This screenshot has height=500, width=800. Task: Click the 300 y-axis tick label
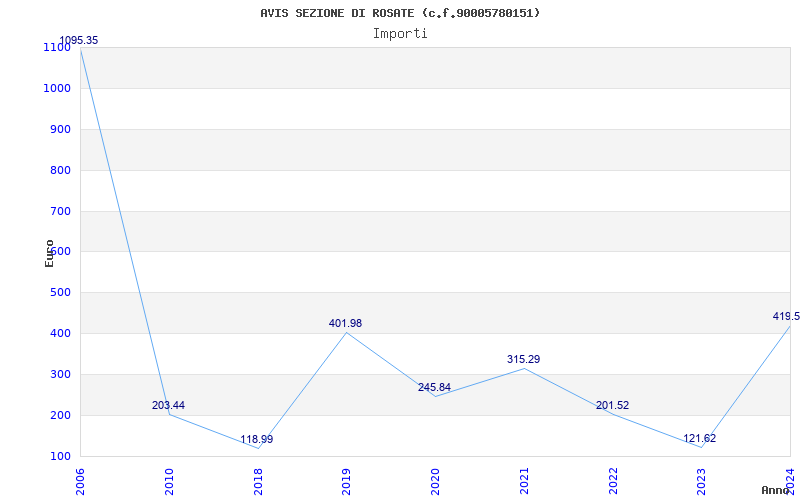point(60,374)
